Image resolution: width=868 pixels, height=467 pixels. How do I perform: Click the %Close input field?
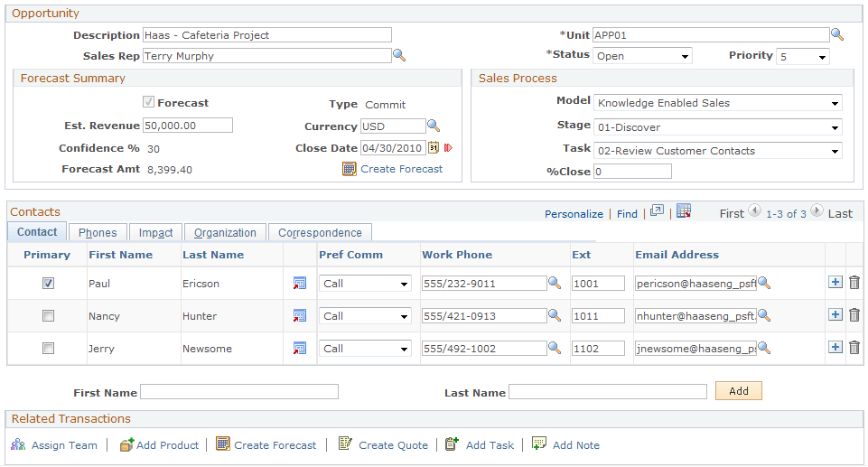[633, 171]
